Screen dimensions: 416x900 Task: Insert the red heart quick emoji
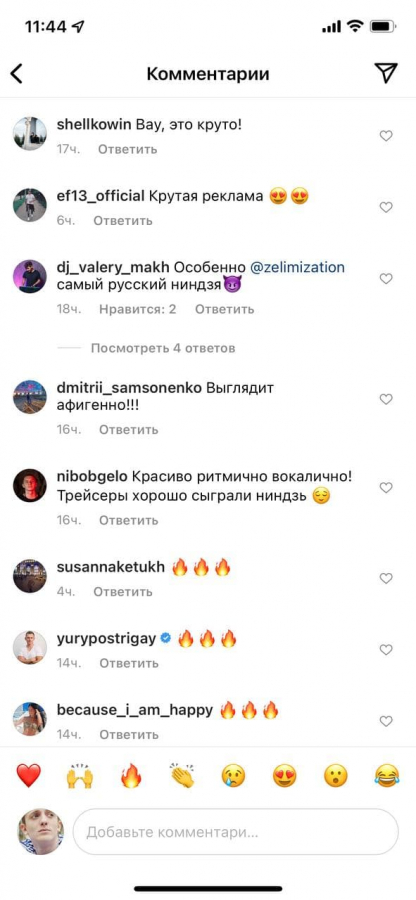28,776
